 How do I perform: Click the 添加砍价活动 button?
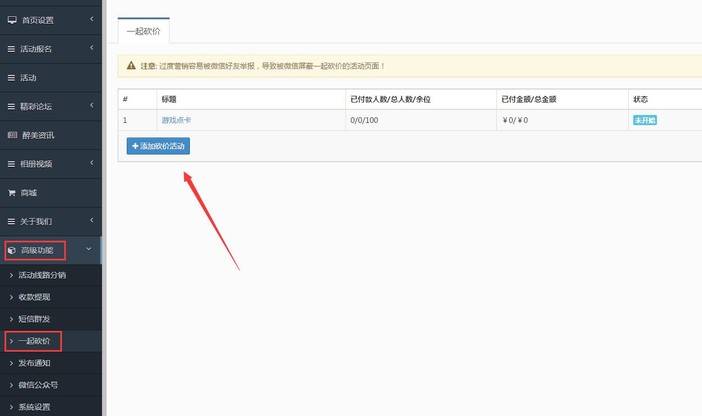pyautogui.click(x=158, y=146)
